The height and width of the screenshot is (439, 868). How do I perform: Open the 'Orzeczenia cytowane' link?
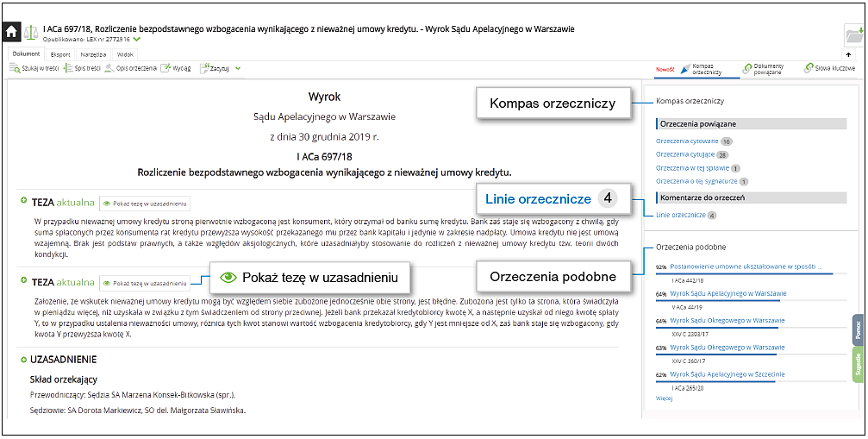pyautogui.click(x=686, y=141)
